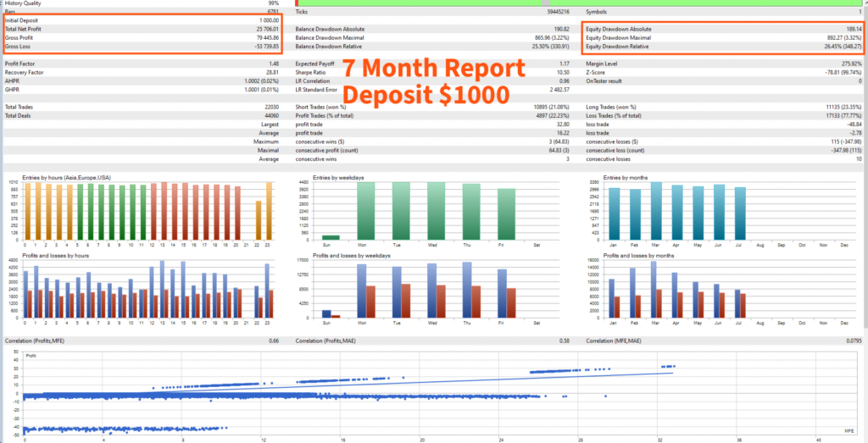Click the 'Balance Drawdown Absolute' label
This screenshot has height=443, width=868.
(330, 29)
